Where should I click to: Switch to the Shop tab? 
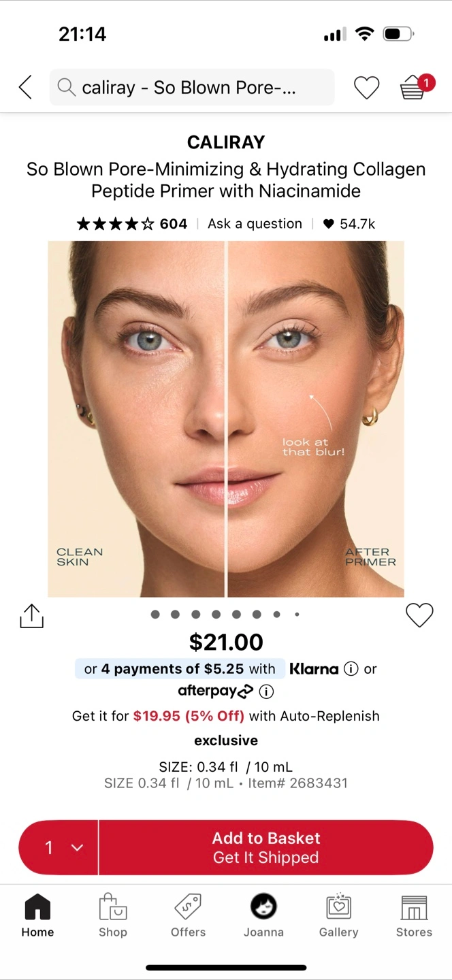coord(113,917)
